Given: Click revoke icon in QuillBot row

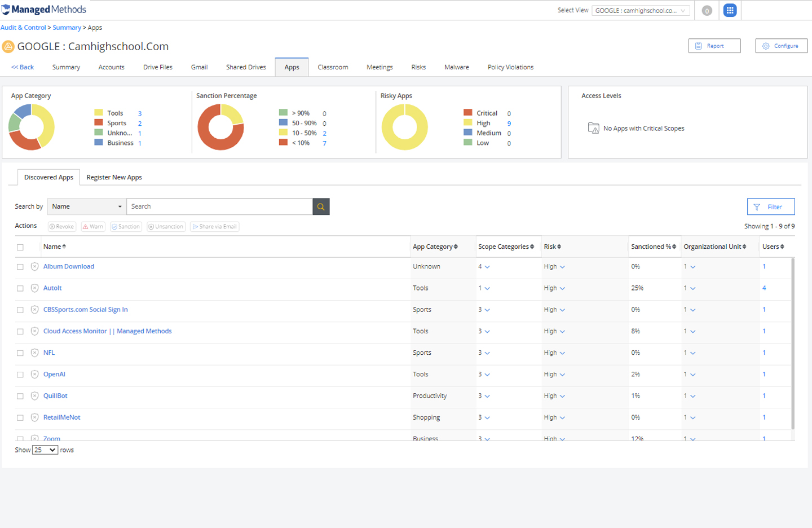Looking at the screenshot, I should pos(34,396).
